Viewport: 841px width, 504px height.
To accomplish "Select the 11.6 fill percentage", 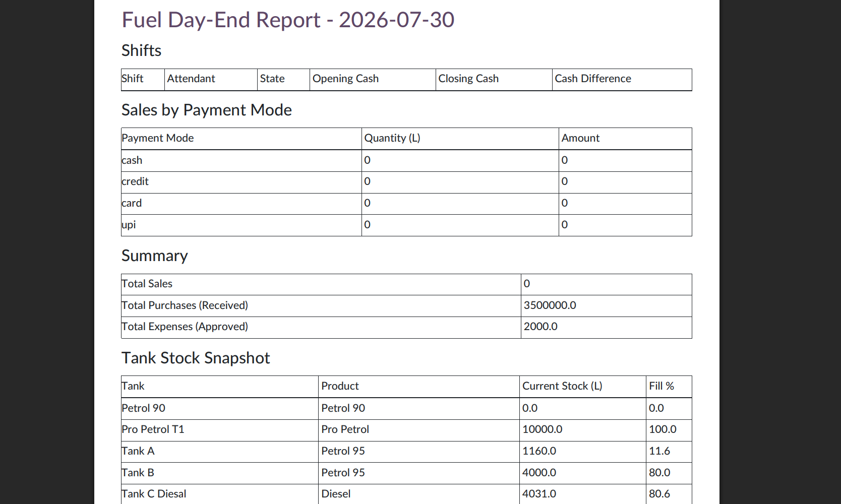I will 659,451.
